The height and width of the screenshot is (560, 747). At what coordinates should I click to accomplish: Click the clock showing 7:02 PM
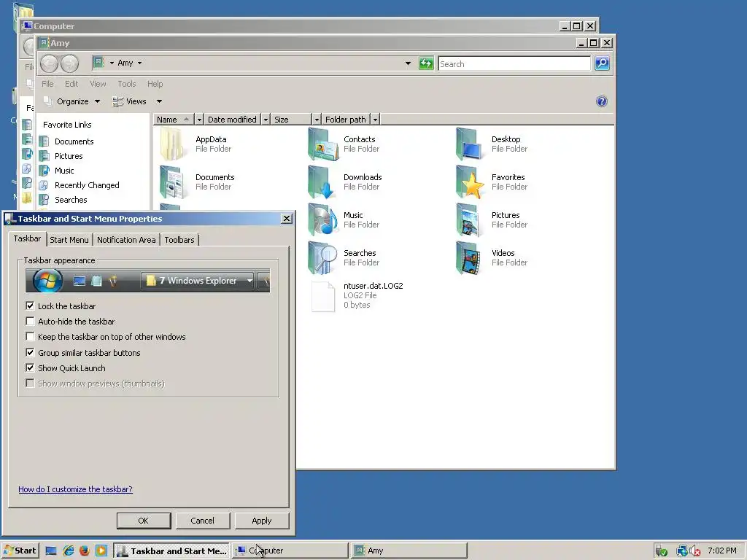tap(721, 551)
